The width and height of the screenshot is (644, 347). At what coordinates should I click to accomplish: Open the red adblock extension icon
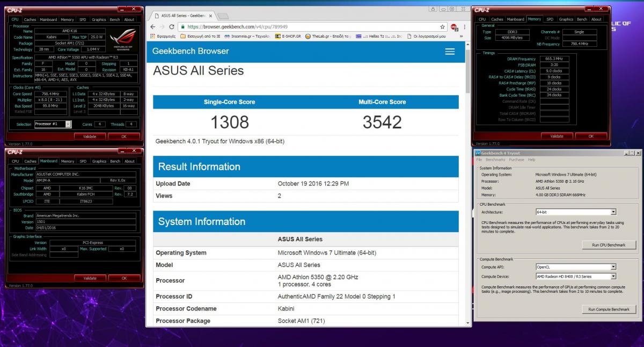pos(453,27)
